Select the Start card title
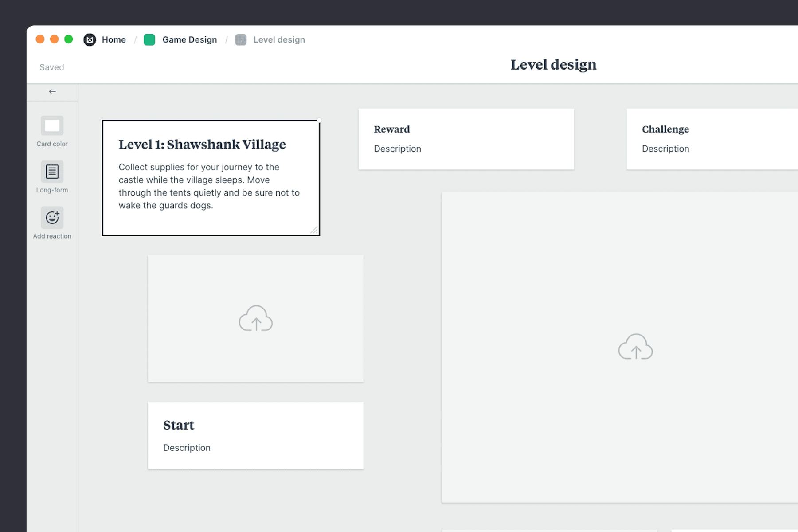798x532 pixels. (179, 425)
